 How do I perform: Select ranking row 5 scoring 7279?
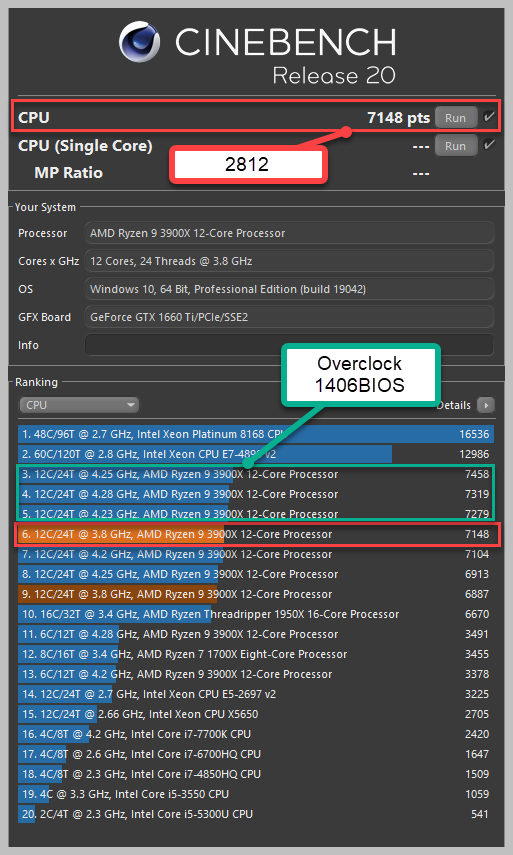click(256, 514)
